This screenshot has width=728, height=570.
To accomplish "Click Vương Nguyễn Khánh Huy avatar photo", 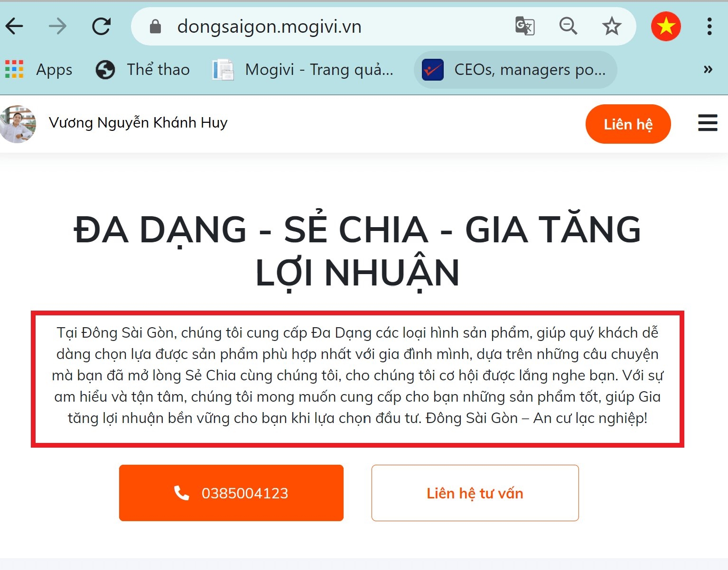I will 18,124.
